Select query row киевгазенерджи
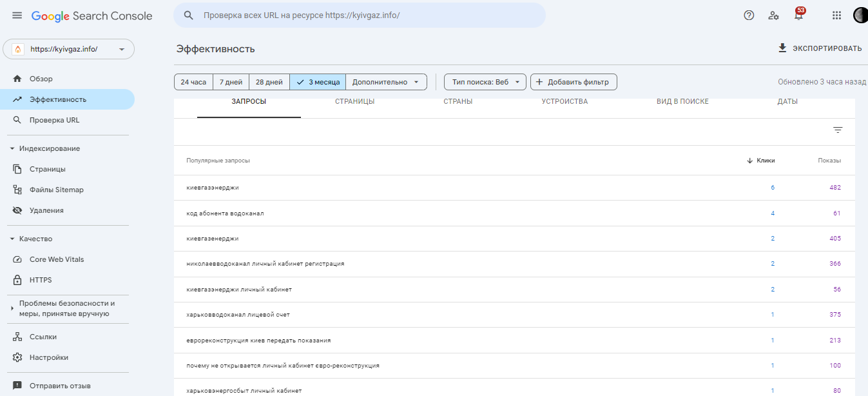Image resolution: width=868 pixels, height=396 pixels. (x=514, y=239)
